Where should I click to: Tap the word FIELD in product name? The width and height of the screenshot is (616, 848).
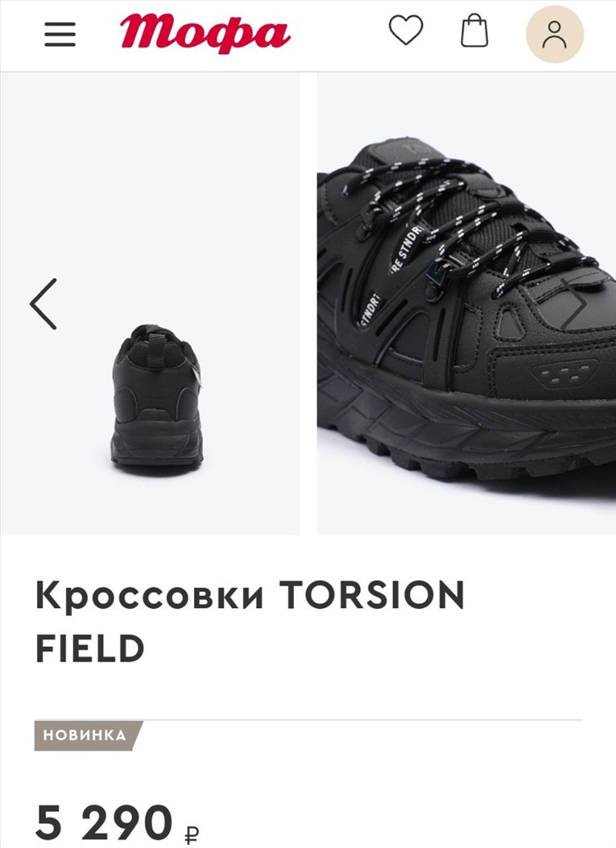[90, 649]
